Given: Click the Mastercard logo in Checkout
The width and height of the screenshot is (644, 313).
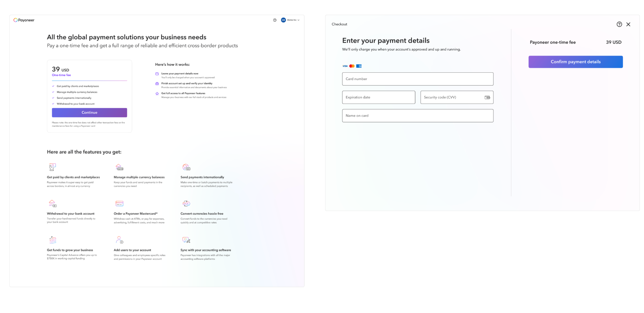Looking at the screenshot, I should point(352,66).
